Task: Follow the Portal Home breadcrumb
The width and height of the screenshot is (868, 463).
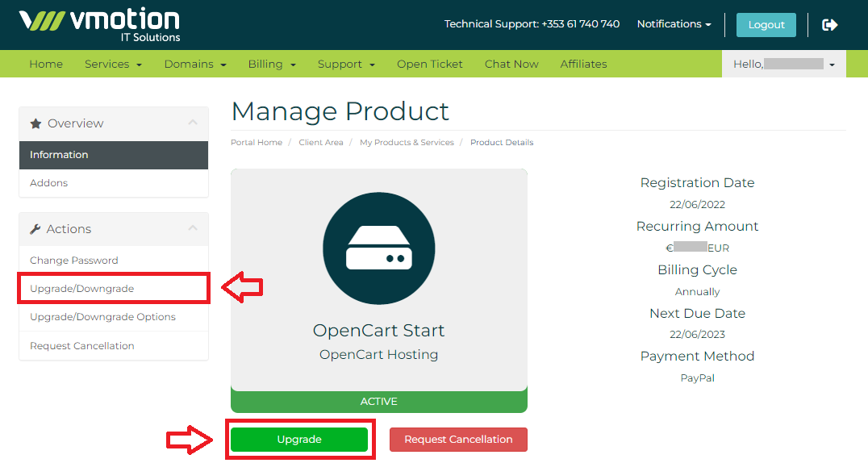Action: [x=257, y=142]
